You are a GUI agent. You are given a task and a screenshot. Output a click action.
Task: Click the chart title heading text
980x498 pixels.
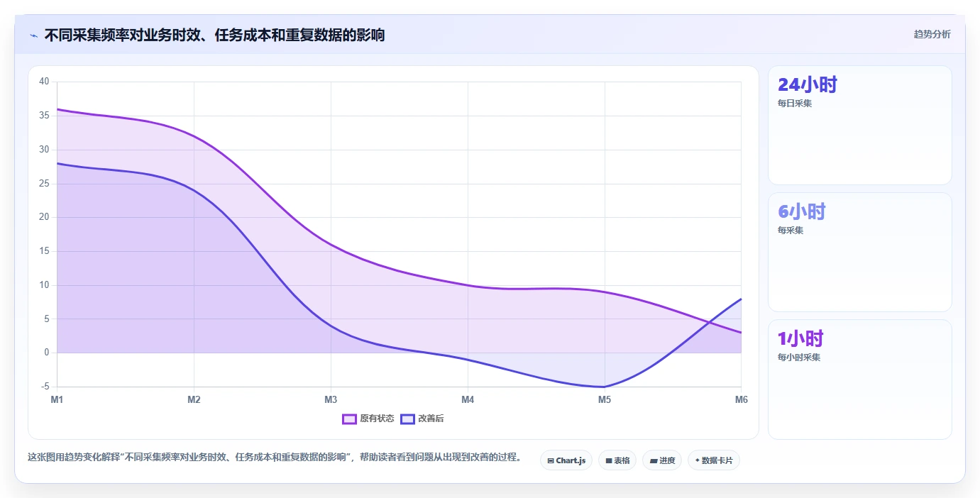[214, 35]
